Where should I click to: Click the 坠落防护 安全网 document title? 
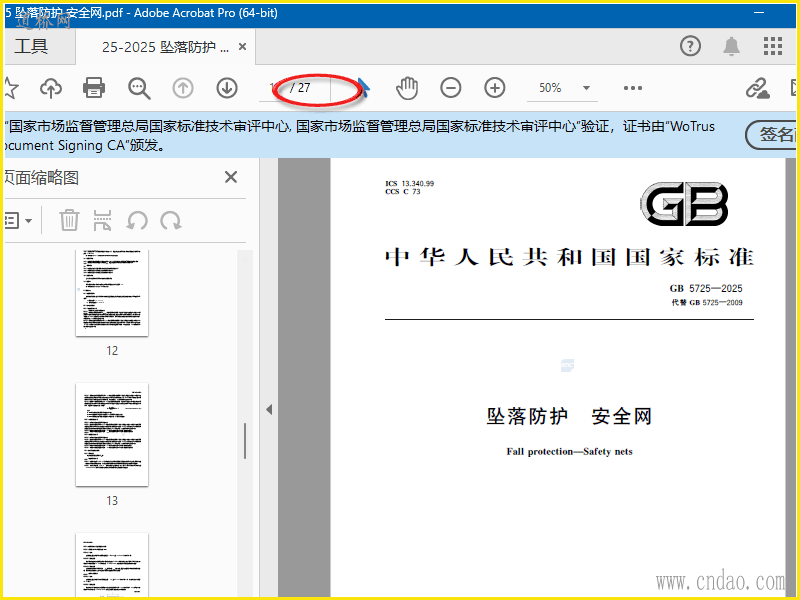pos(569,416)
